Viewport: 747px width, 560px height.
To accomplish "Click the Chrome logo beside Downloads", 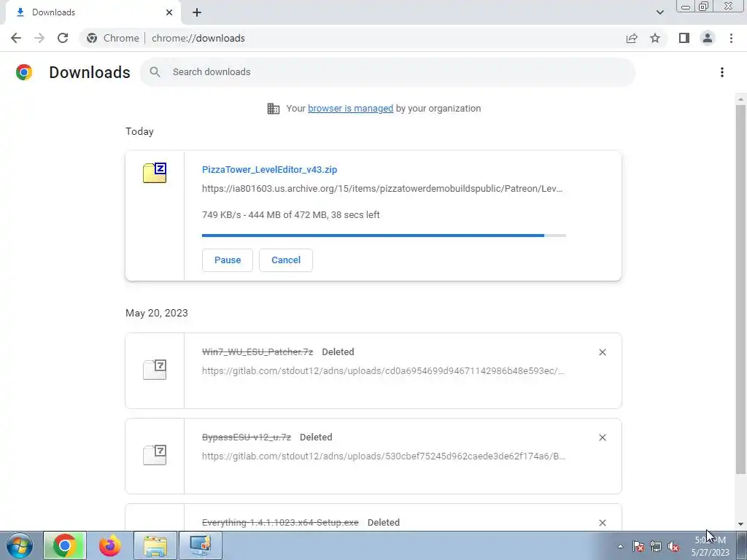I will pyautogui.click(x=24, y=72).
